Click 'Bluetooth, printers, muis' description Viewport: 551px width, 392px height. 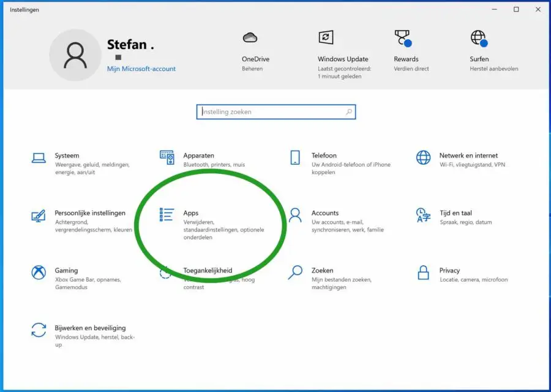[x=214, y=165]
